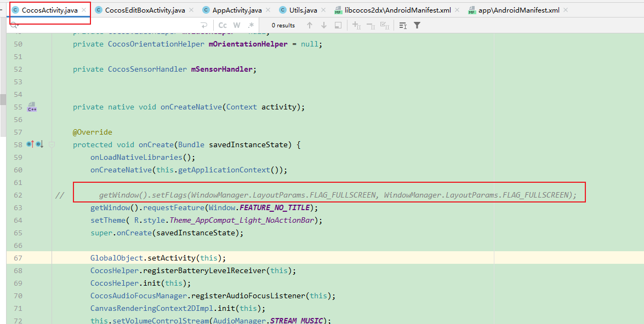Click the '0 results' search count label
The height and width of the screenshot is (324, 644).
click(283, 25)
